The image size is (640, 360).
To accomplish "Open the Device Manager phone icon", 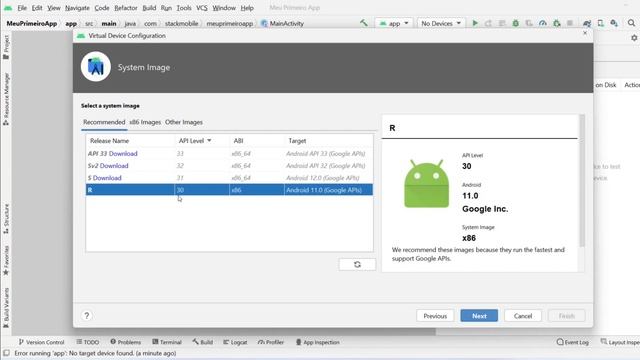I will tap(600, 23).
